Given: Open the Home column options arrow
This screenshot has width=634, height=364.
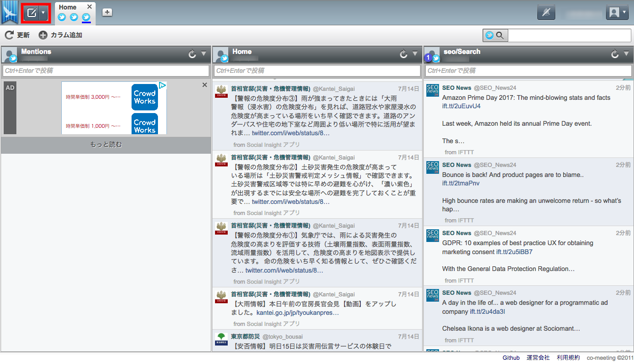Looking at the screenshot, I should click(415, 53).
